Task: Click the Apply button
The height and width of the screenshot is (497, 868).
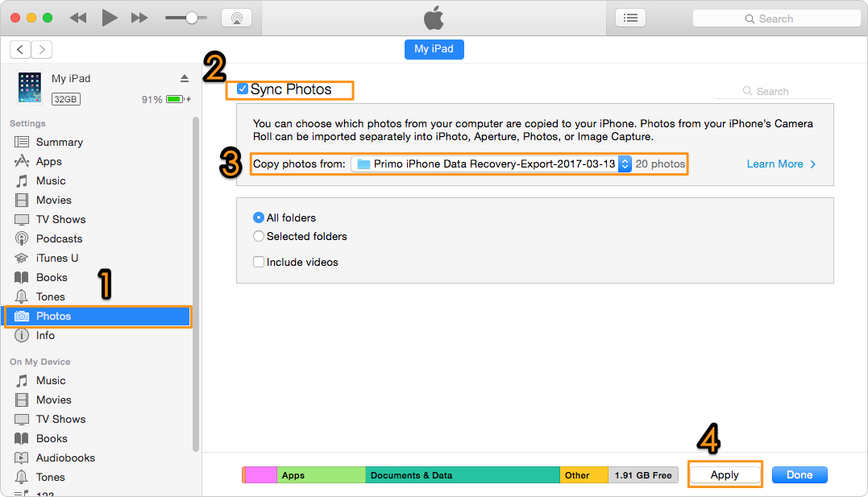Action: click(725, 475)
